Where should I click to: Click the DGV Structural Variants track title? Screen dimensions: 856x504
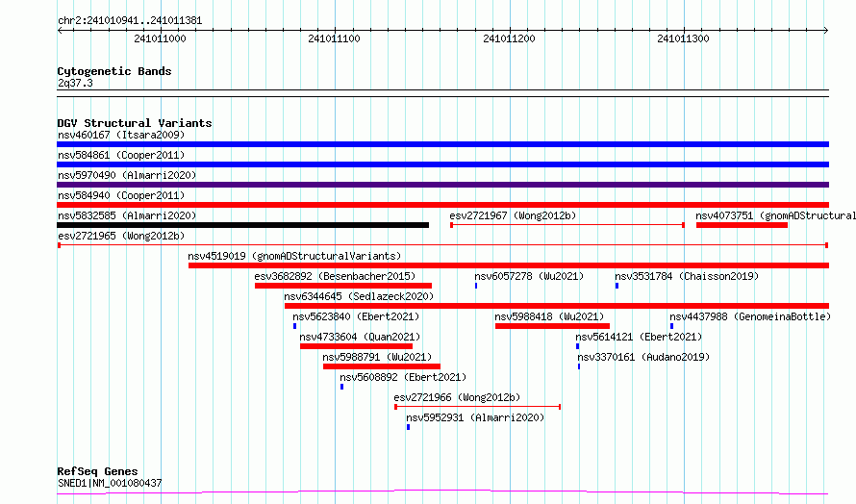click(x=135, y=123)
